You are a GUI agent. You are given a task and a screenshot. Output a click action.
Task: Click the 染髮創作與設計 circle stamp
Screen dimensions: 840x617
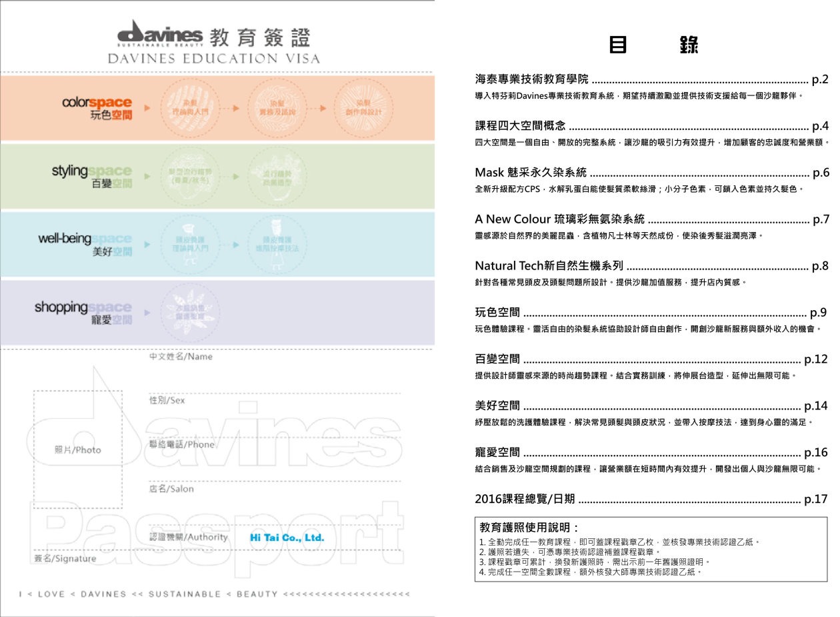point(364,107)
